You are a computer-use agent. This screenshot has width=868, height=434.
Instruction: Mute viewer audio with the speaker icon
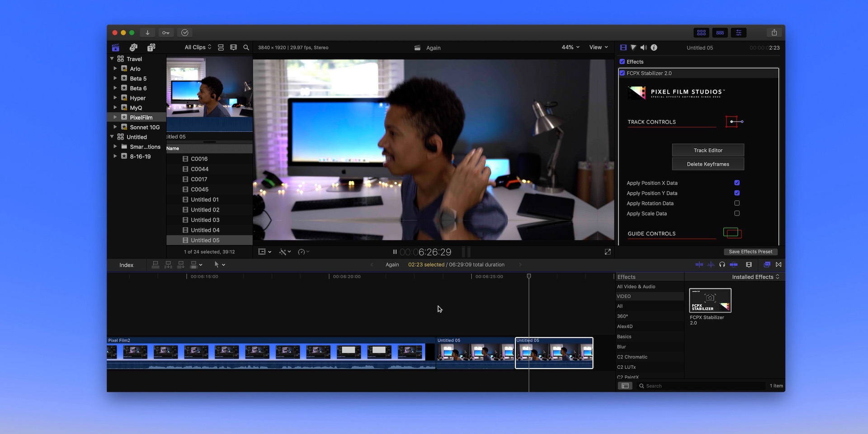point(644,47)
